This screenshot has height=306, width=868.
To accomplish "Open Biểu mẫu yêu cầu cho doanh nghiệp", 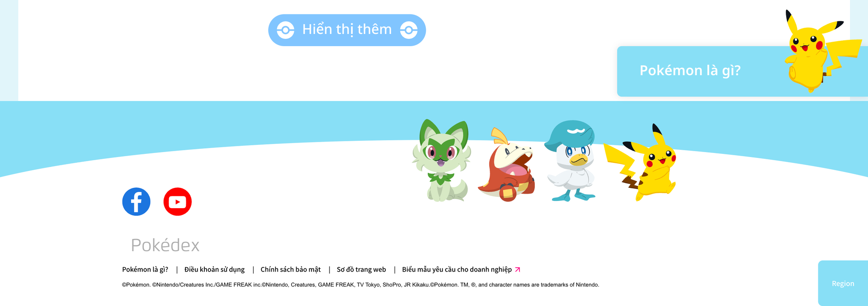I will [x=457, y=269].
